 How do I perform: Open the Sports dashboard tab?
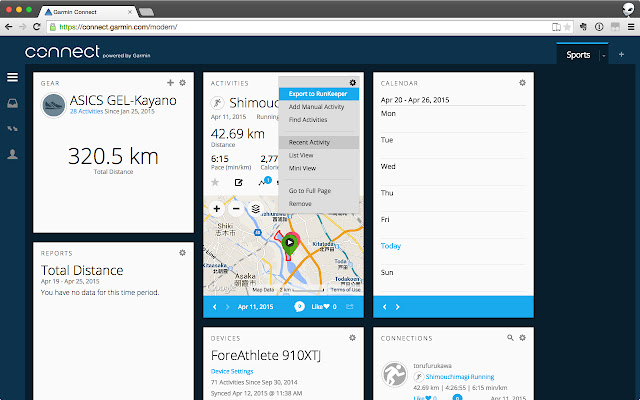tap(578, 55)
